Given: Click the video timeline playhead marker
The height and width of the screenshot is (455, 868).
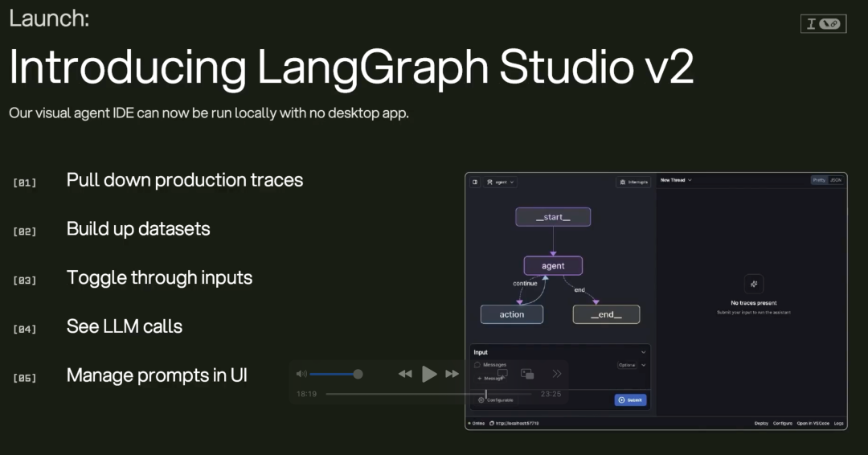Looking at the screenshot, I should (x=486, y=394).
